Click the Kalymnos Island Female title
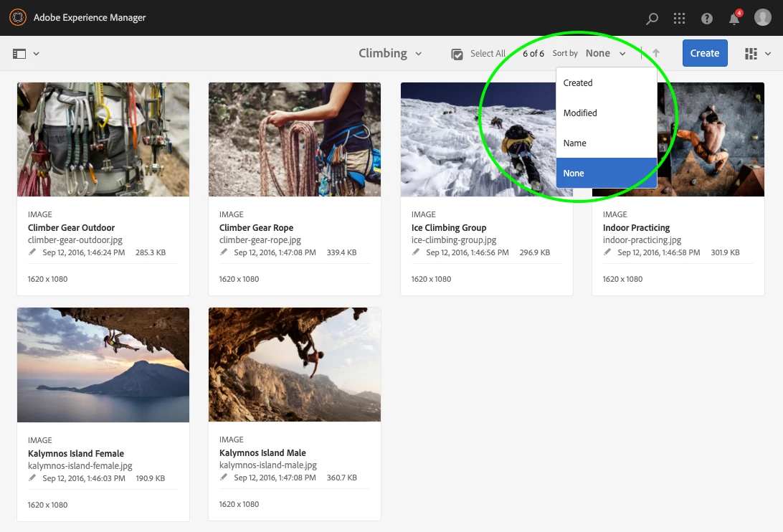Image resolution: width=783 pixels, height=532 pixels. (x=76, y=454)
